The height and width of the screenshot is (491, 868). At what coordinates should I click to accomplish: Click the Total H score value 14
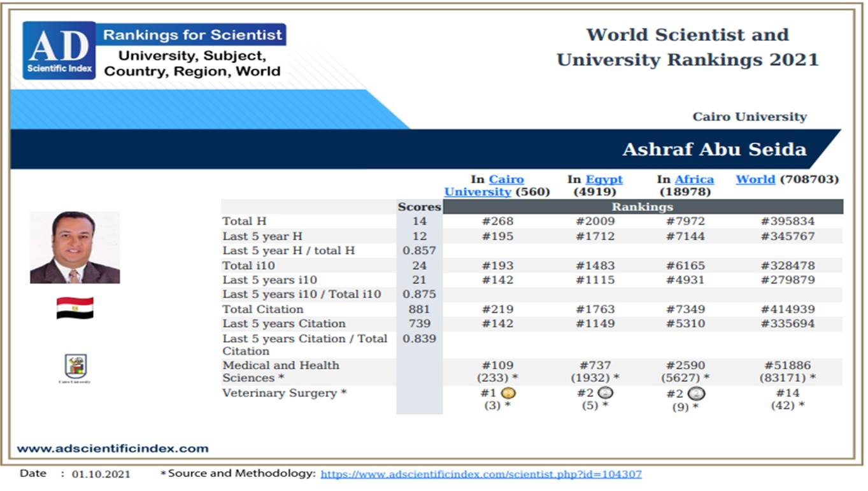coord(419,222)
